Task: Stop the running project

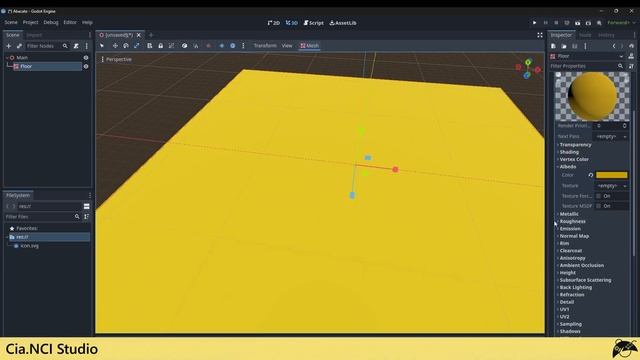Action: tap(556, 23)
